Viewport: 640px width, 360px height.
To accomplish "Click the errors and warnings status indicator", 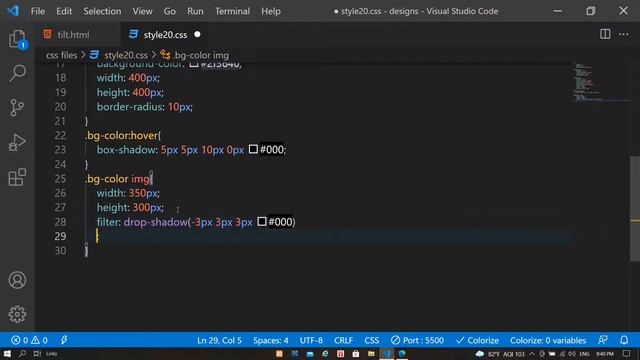I will tap(29, 340).
